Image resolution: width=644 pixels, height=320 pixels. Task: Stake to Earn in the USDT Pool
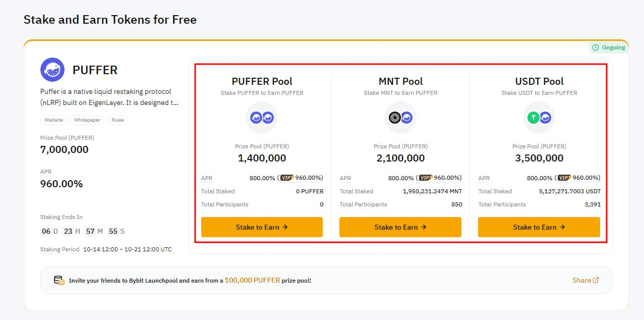pyautogui.click(x=539, y=227)
